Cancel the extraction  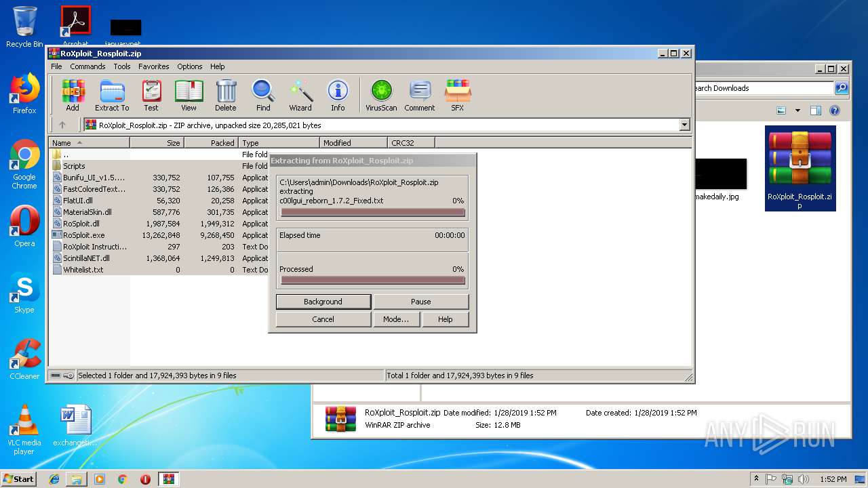(323, 319)
